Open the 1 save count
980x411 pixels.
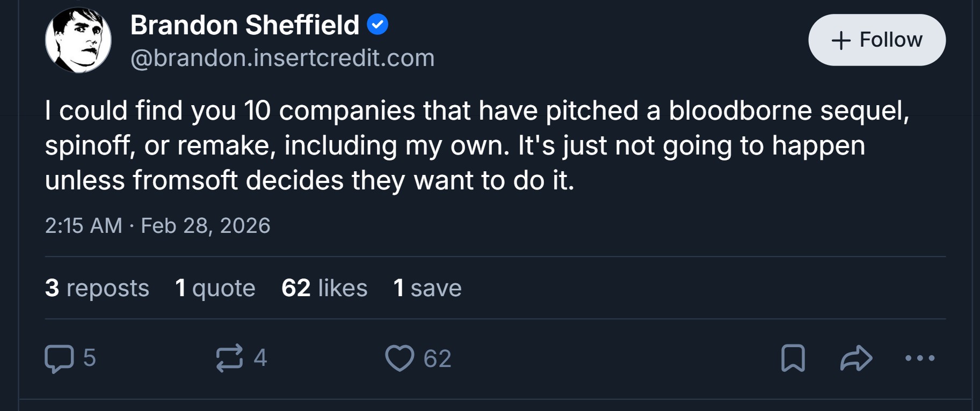click(427, 288)
